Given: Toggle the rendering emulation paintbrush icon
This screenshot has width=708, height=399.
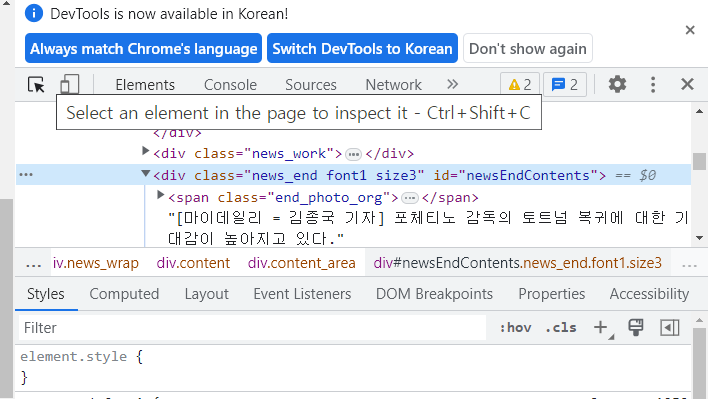Looking at the screenshot, I should (636, 328).
